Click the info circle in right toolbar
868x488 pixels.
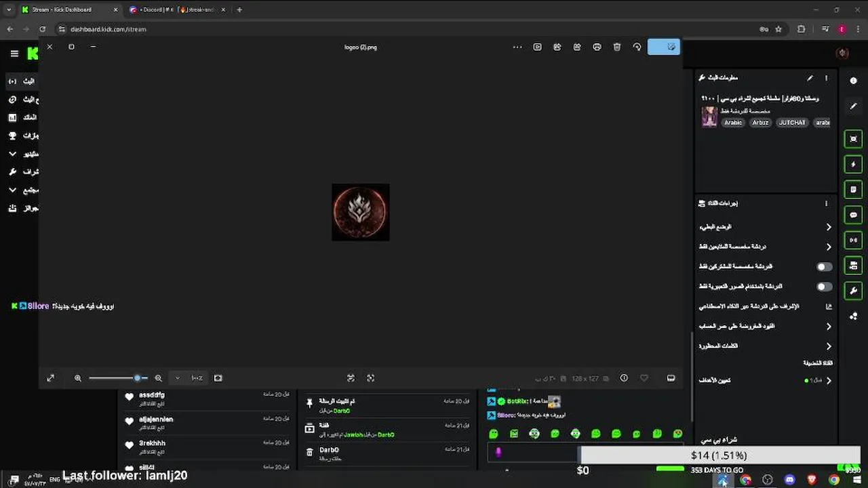coord(853,81)
